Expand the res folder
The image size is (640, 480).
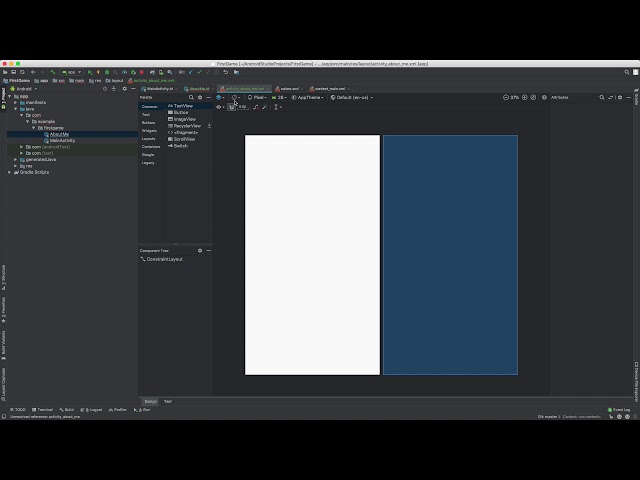click(x=16, y=166)
